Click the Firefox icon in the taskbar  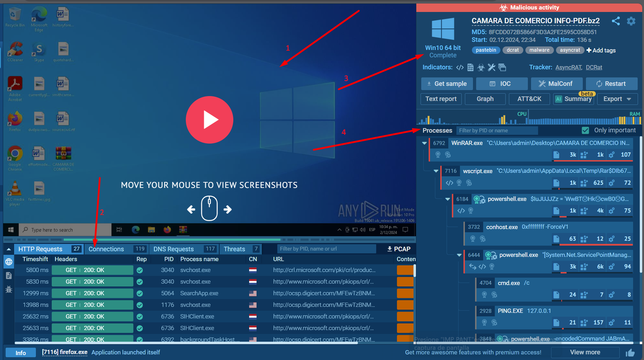coord(167,230)
